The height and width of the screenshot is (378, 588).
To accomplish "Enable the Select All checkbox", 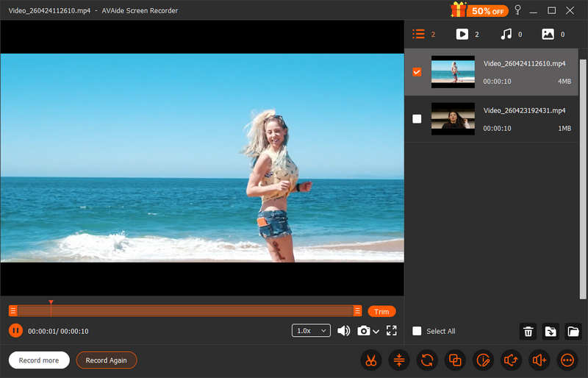I will (417, 332).
